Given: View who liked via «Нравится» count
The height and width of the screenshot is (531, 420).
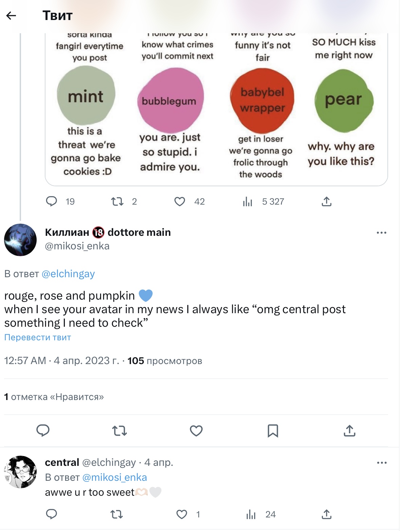Looking at the screenshot, I should point(54,397).
